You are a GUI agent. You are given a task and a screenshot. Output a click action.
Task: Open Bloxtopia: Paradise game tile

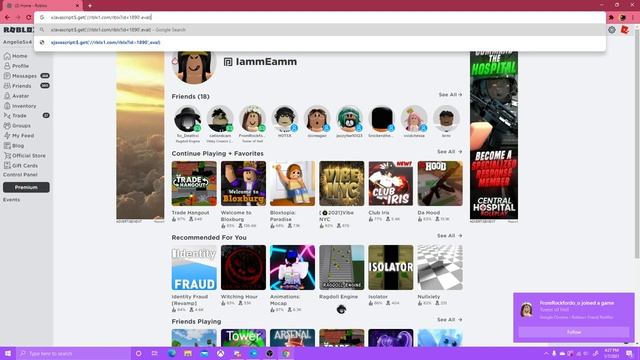pyautogui.click(x=292, y=183)
